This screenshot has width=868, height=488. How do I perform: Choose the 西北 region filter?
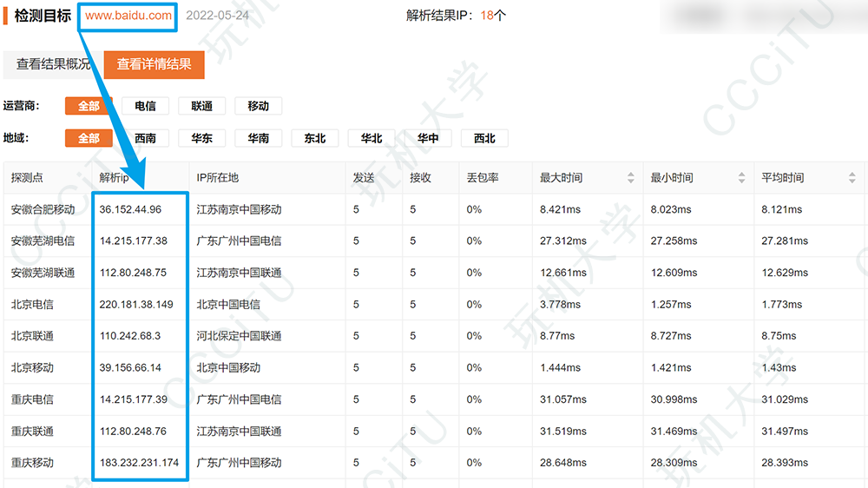(483, 138)
